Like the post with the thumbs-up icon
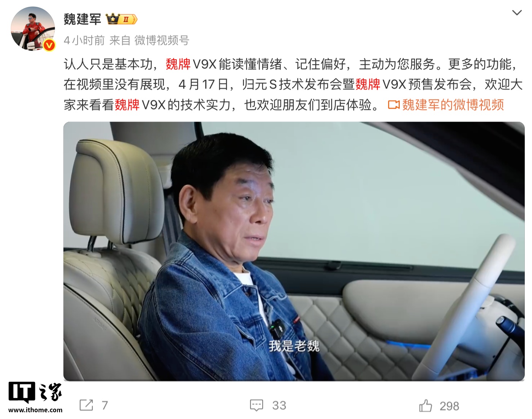 [x=426, y=406]
